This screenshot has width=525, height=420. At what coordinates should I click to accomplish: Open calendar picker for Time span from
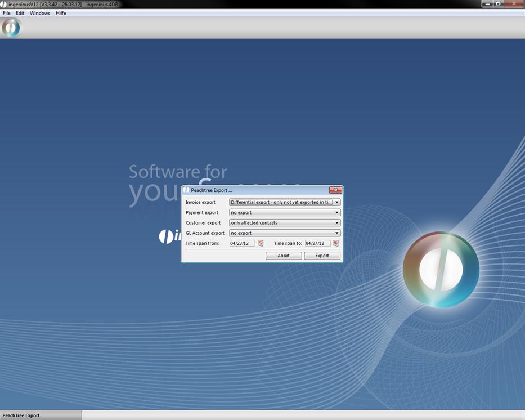tap(261, 243)
